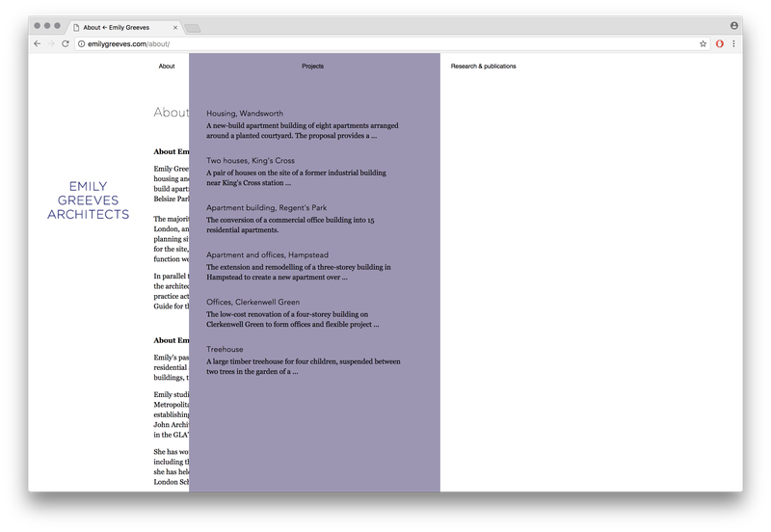Open the Housing, Wandsworth project
The width and height of the screenshot is (771, 532).
[x=245, y=113]
